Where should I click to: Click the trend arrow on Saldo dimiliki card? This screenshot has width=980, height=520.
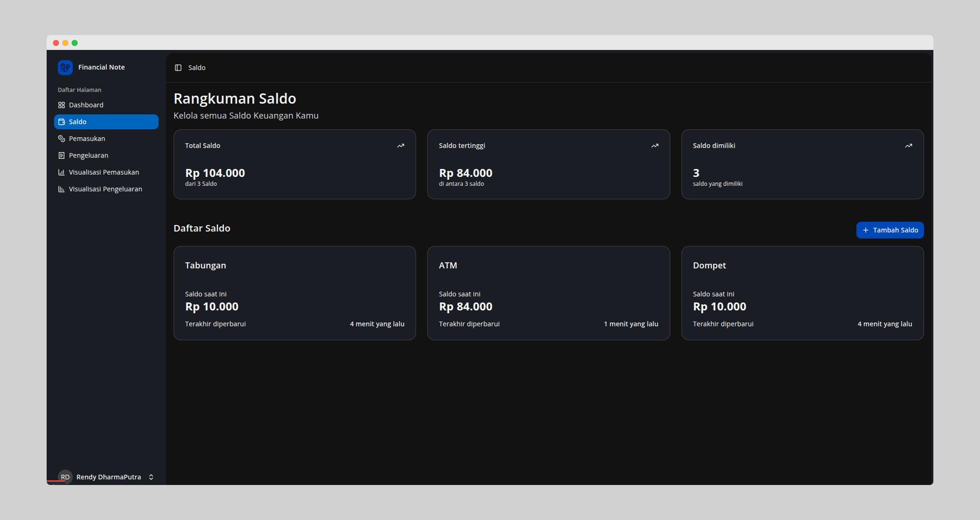coord(908,146)
